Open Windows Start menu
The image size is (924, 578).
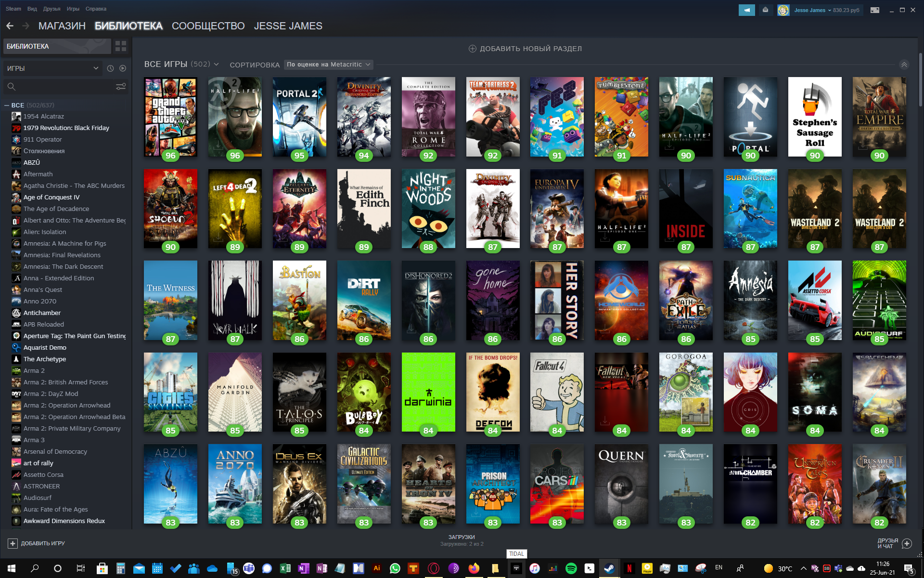12,568
